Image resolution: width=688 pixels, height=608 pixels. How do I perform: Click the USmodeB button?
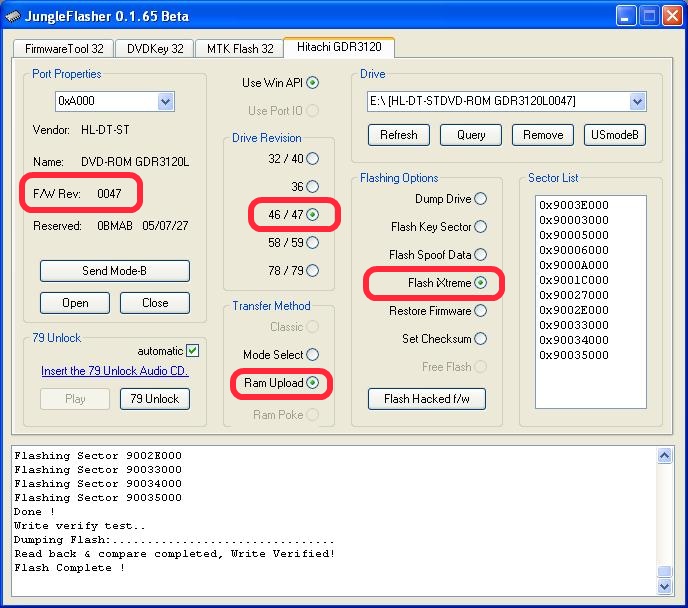click(615, 135)
